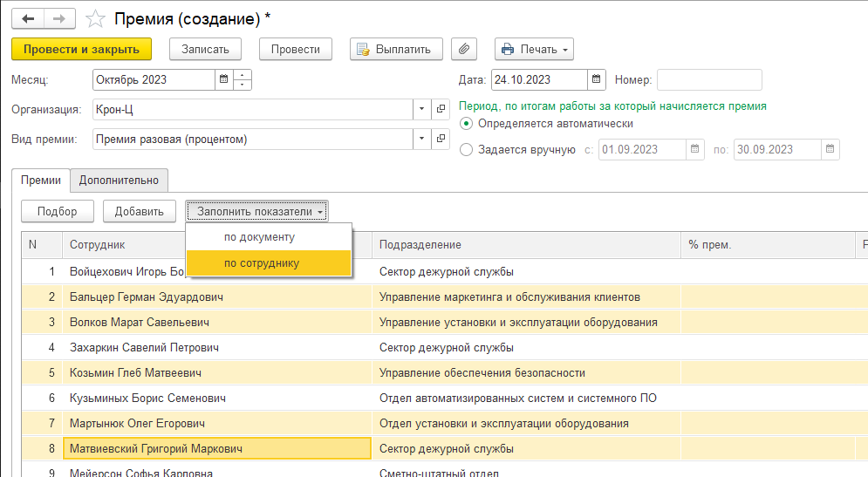
Task: Click the forward navigation arrow
Action: pyautogui.click(x=59, y=18)
